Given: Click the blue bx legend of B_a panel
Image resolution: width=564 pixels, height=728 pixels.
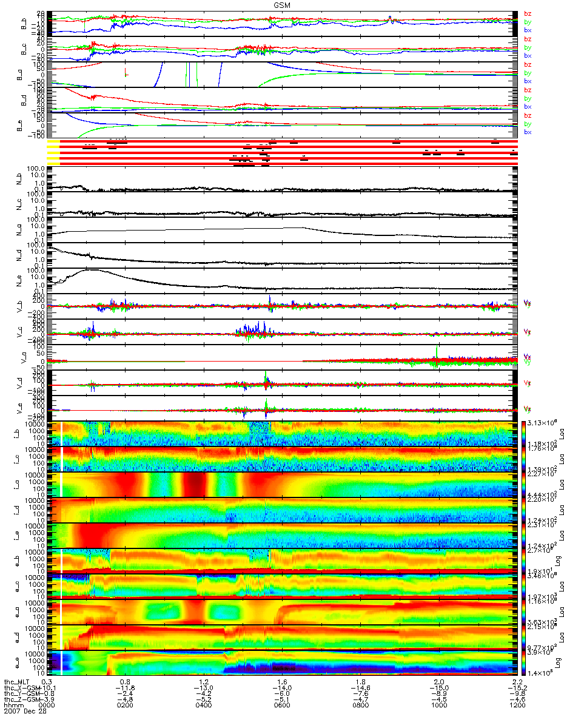Looking at the screenshot, I should tap(528, 81).
